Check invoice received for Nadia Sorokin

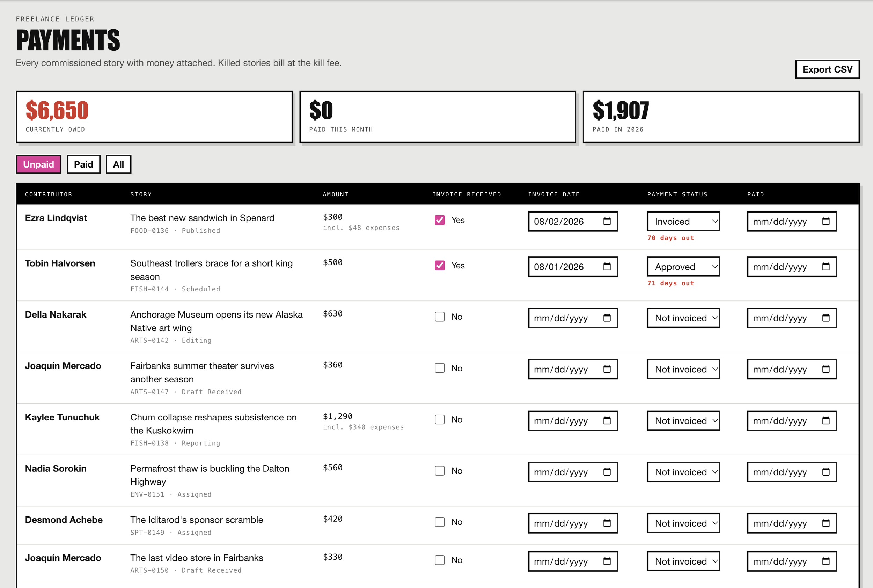(x=440, y=471)
